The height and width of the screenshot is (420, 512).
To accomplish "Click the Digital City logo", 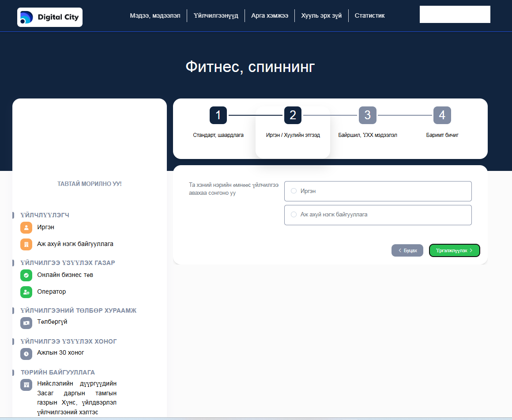I will point(49,17).
